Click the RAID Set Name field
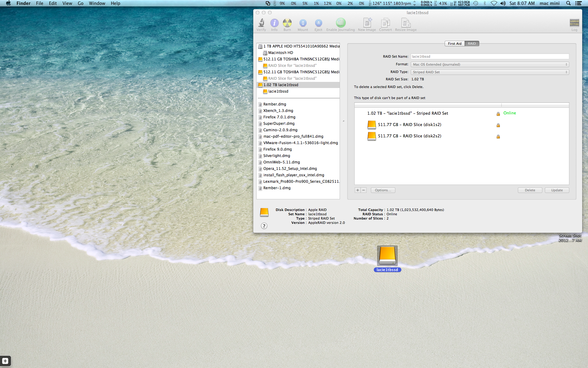588x368 pixels. click(x=489, y=56)
